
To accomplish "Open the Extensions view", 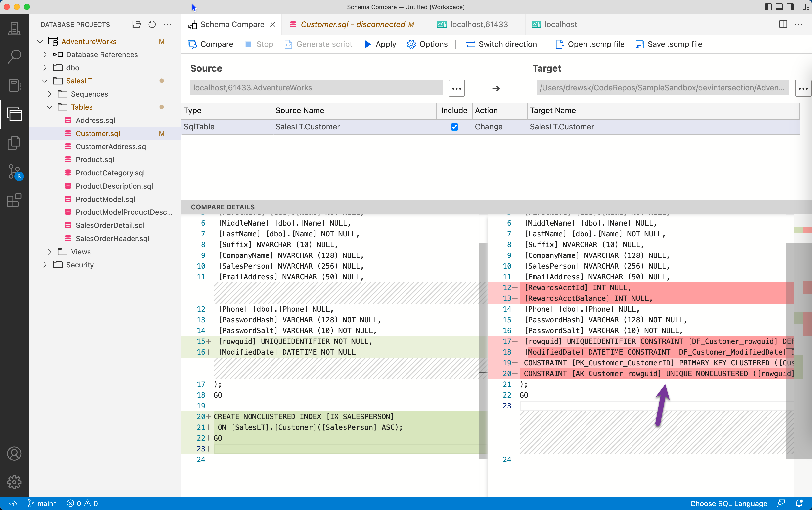I will tap(14, 200).
